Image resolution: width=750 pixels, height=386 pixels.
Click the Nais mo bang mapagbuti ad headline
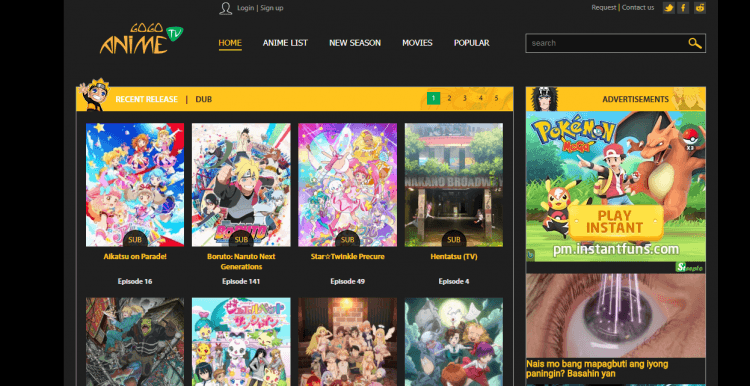coord(597,369)
